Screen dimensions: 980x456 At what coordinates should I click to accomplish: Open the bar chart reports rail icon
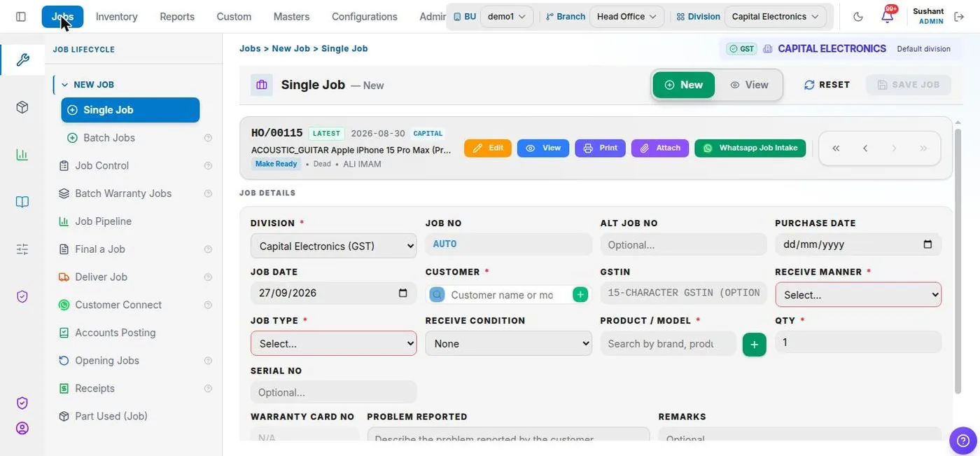pyautogui.click(x=22, y=155)
